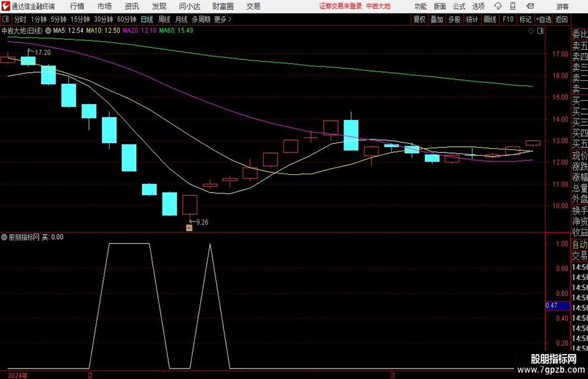Open the 财富圈 menu

point(223,6)
